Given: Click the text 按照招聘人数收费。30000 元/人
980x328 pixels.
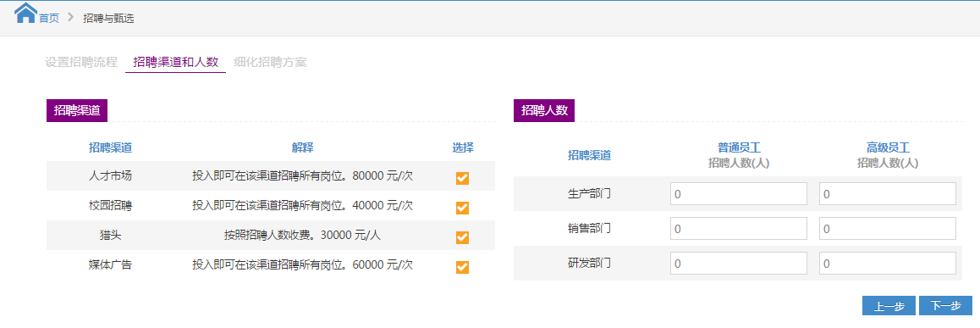Looking at the screenshot, I should (302, 236).
